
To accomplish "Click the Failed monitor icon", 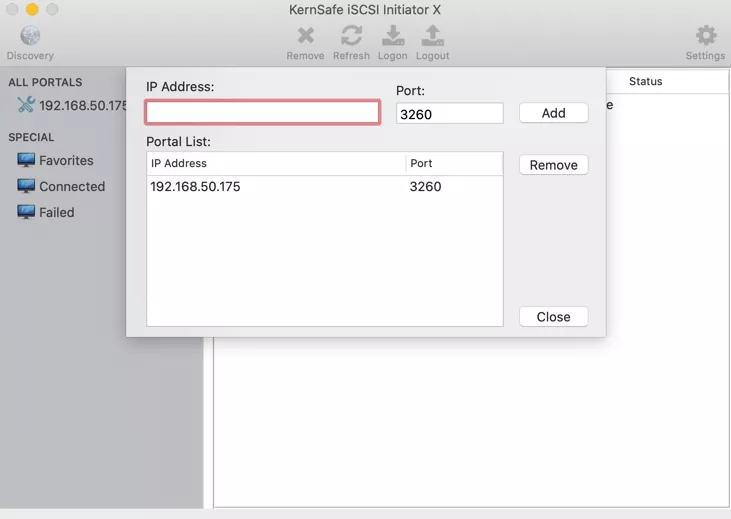I will 26,212.
